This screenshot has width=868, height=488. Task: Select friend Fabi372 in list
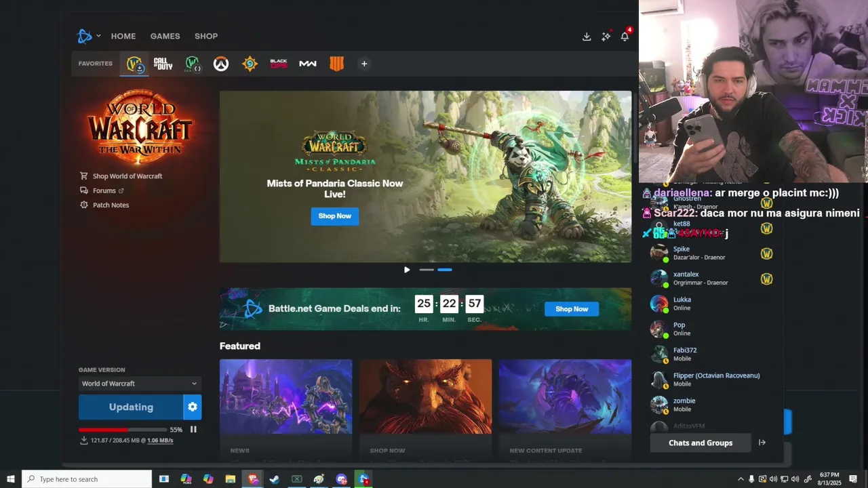pyautogui.click(x=712, y=354)
